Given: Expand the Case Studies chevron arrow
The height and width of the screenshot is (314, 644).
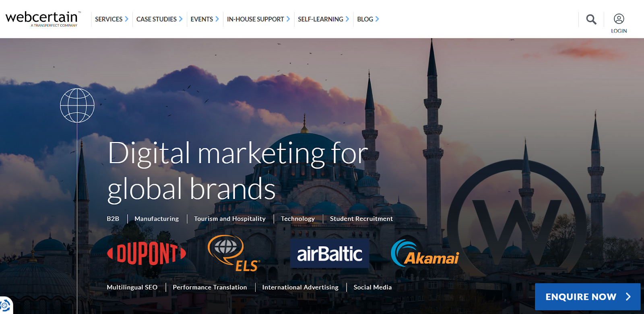Looking at the screenshot, I should [181, 19].
